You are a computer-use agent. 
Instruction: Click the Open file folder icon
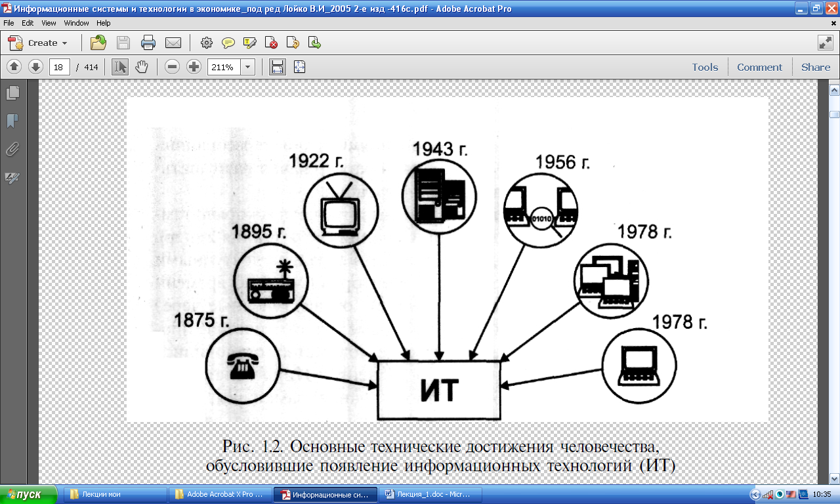pos(98,43)
